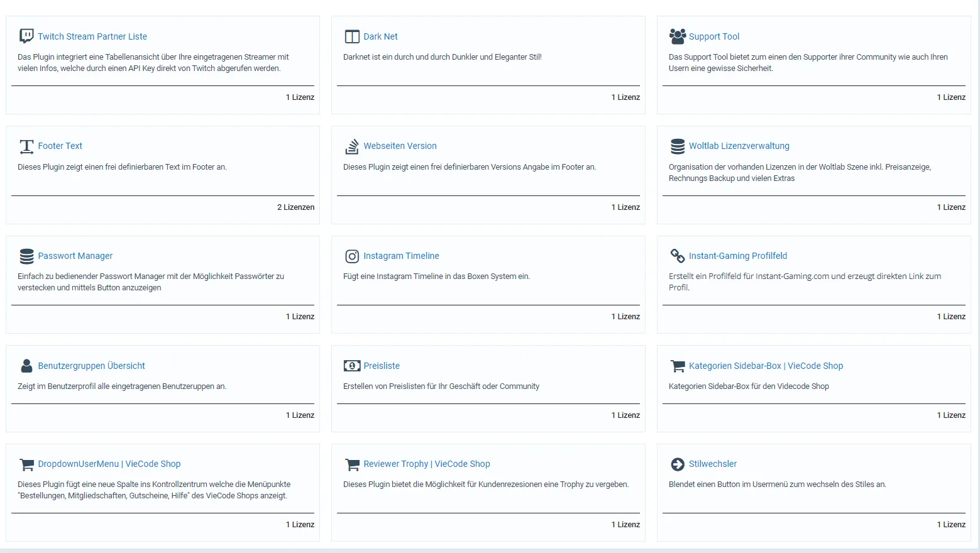Open the Woltlab Lizenzverwaltung plugin link

[x=739, y=146]
